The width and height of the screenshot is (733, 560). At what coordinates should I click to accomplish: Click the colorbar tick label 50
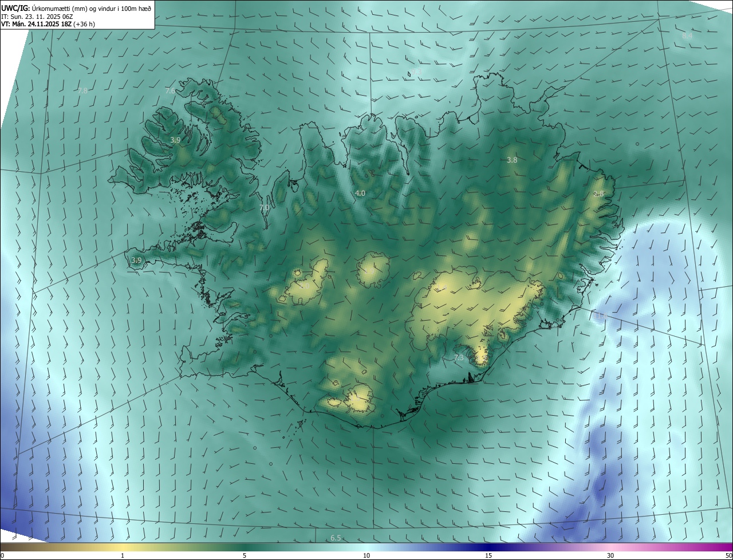click(x=728, y=555)
